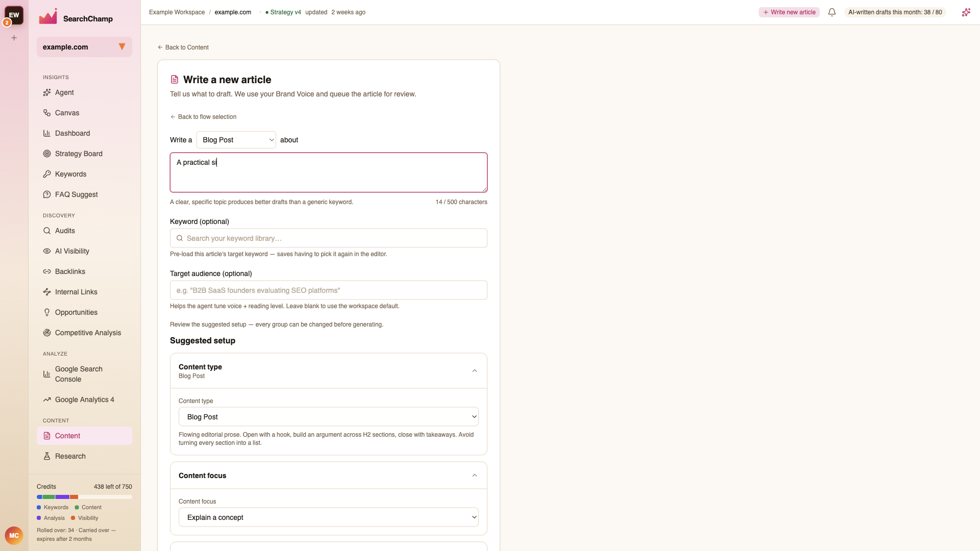This screenshot has width=980, height=551.
Task: Click the Opportunities lightbulb icon
Action: 47,312
